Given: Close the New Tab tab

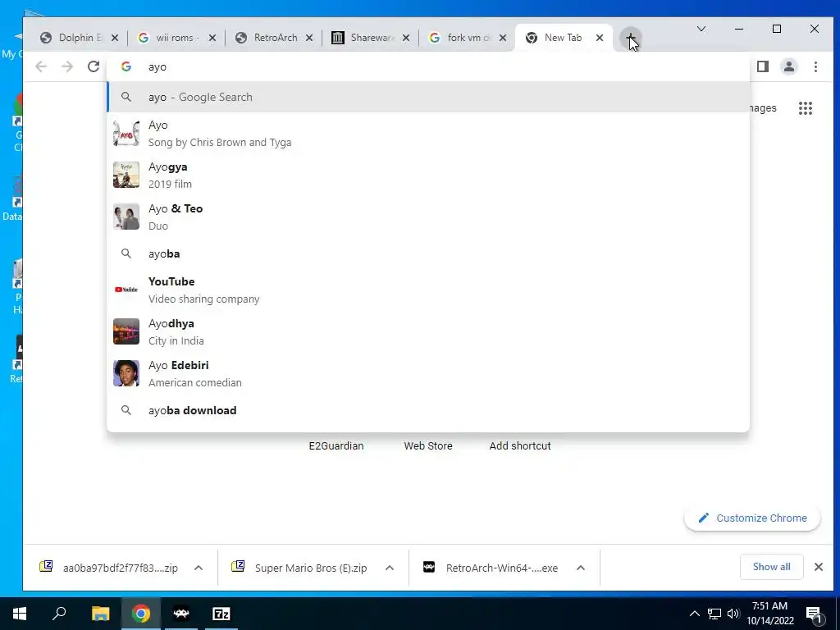Looking at the screenshot, I should (x=600, y=38).
